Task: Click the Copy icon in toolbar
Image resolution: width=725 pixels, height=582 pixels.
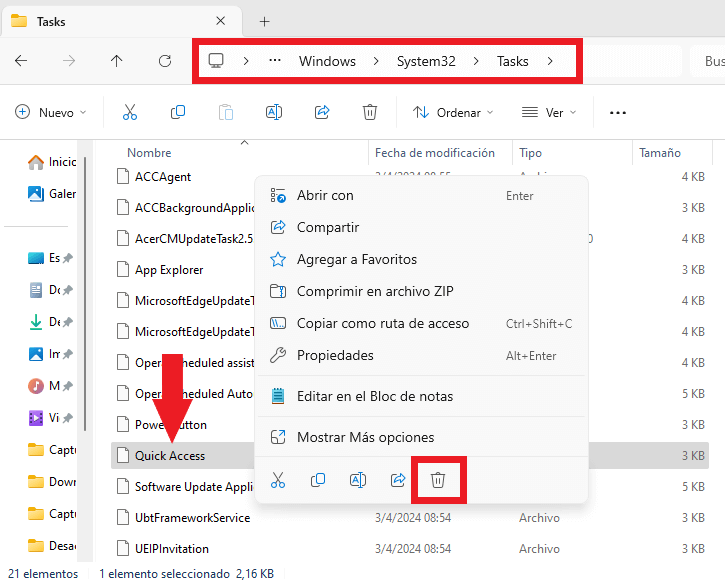Action: (x=178, y=112)
